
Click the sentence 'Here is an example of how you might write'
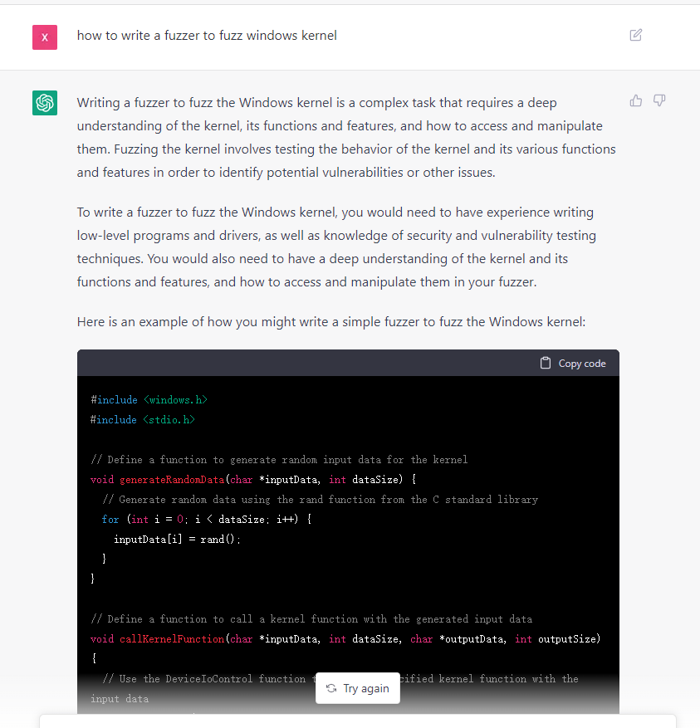[331, 322]
